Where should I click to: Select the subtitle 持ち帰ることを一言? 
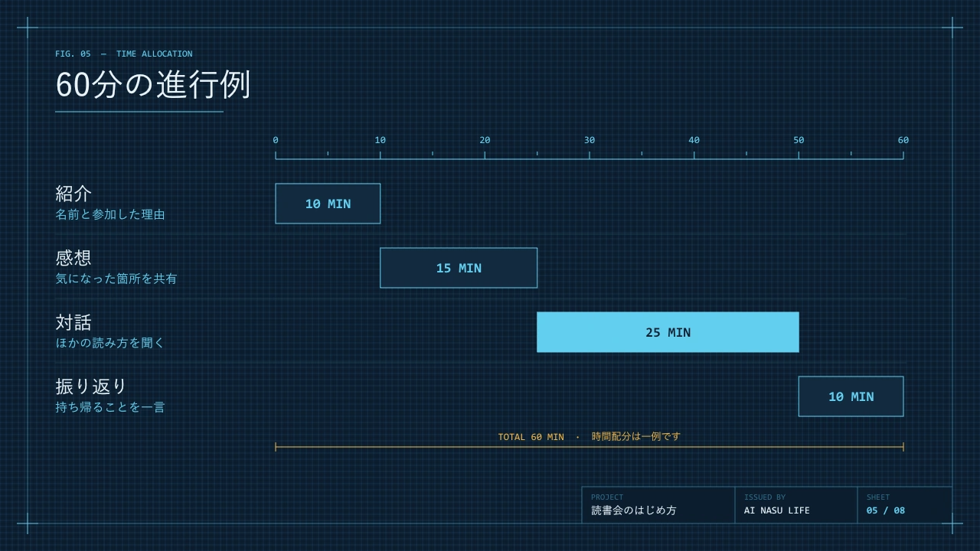110,407
